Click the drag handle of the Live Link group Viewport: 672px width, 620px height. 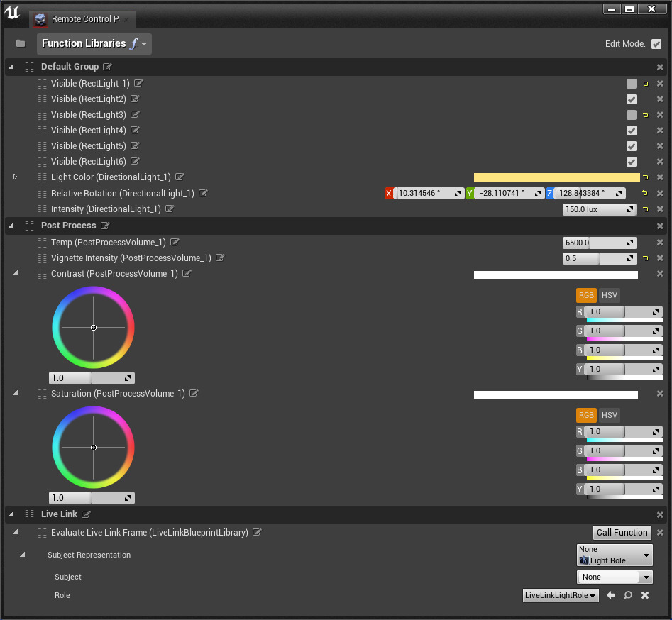(x=29, y=514)
